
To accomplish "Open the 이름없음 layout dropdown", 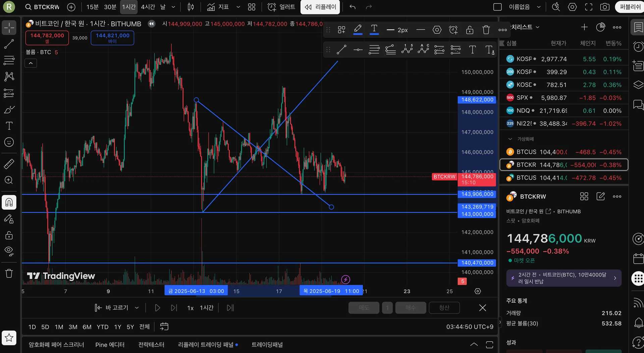I will [539, 7].
